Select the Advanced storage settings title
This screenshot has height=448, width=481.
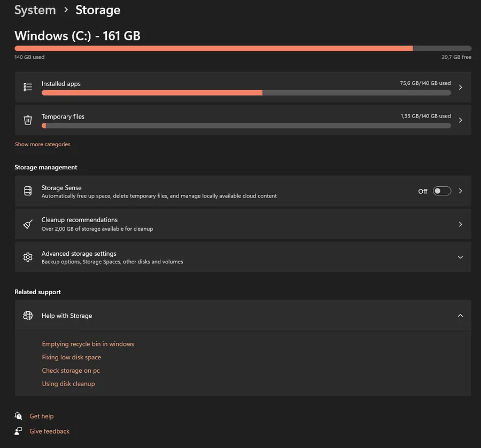pyautogui.click(x=79, y=254)
